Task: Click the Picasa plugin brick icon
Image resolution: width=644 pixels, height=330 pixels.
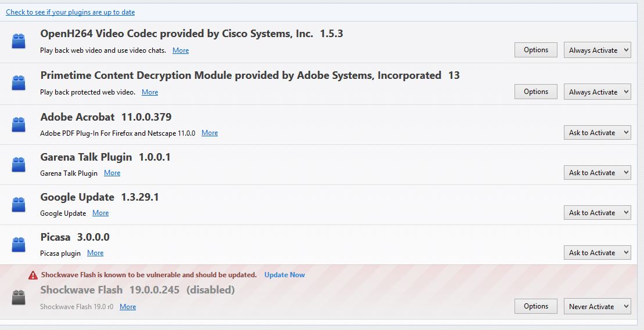Action: tap(19, 245)
